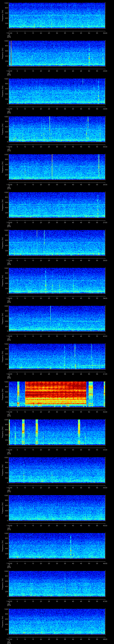
Task: Pick the spectrogram panel starting at 7:34:00
Action: coord(57,129)
